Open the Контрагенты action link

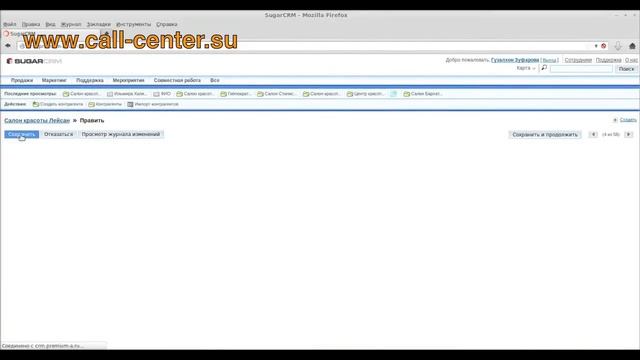(x=109, y=104)
